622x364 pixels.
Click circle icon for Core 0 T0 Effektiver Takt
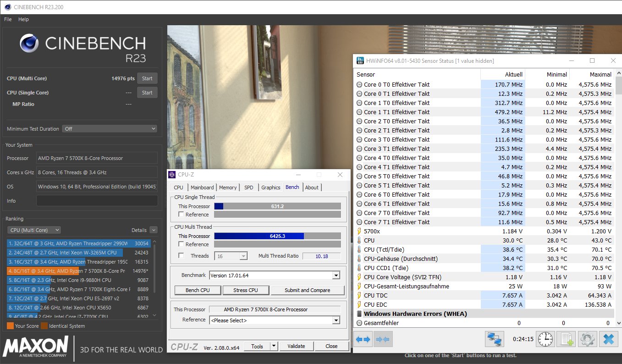pyautogui.click(x=359, y=84)
